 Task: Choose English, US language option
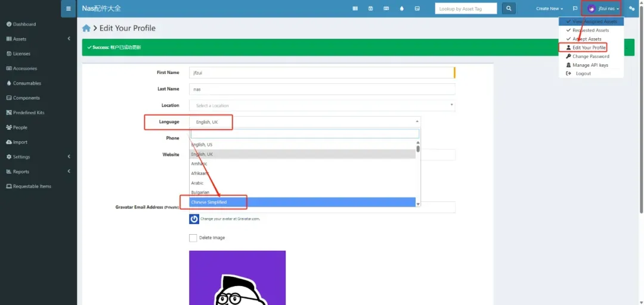303,145
